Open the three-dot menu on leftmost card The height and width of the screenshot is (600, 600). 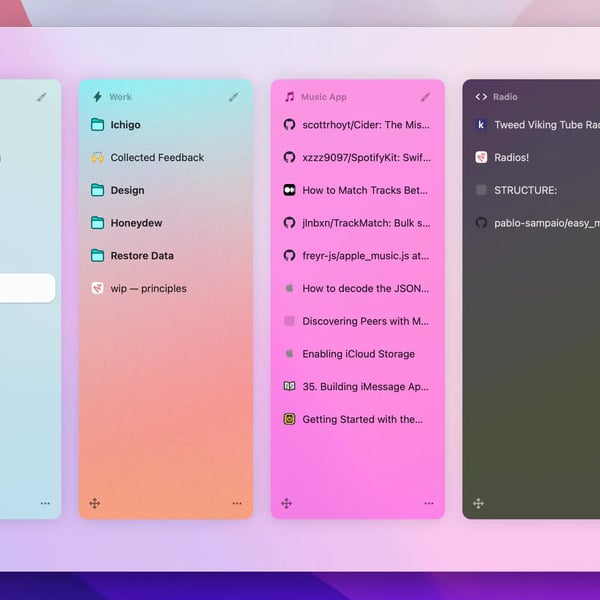[45, 503]
